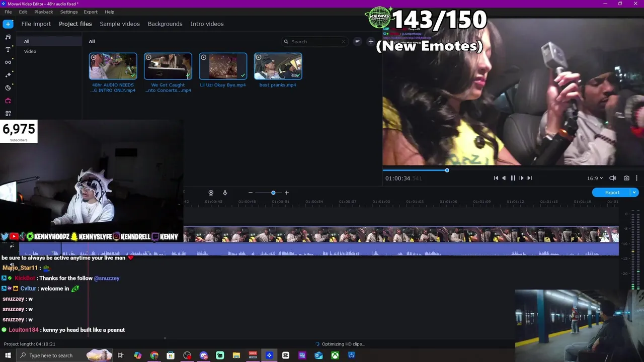
Task: Skip to next clip in preview
Action: pyautogui.click(x=529, y=178)
